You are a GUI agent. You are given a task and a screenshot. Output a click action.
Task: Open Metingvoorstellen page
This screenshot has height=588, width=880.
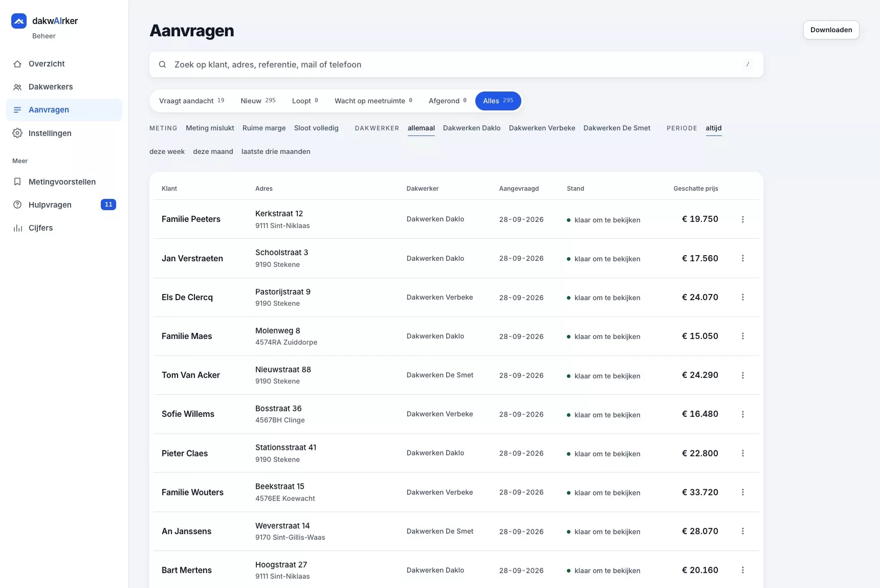click(64, 182)
